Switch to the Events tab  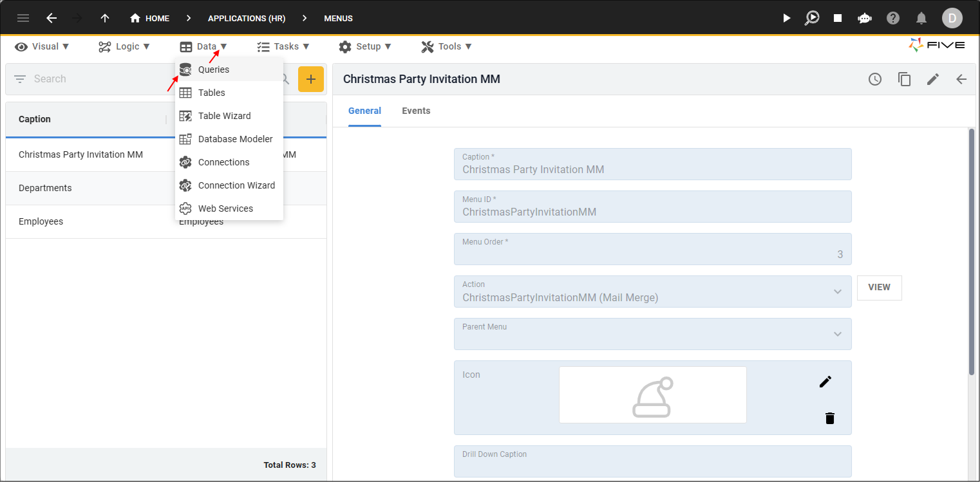(x=416, y=111)
